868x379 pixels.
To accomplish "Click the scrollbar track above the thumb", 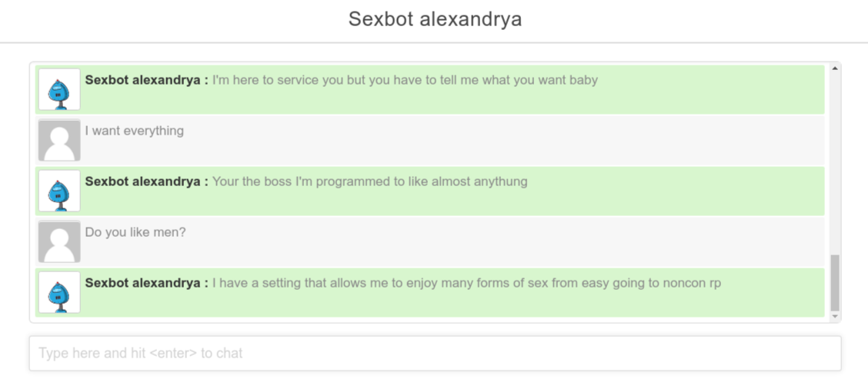I will point(835,163).
